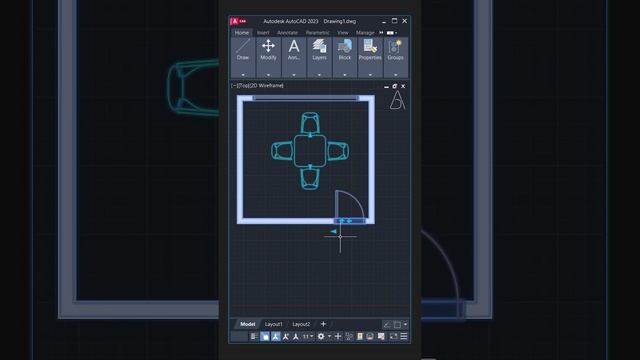This screenshot has height=360, width=640.
Task: Click the annotation monitor plus icon
Action: coord(338,336)
